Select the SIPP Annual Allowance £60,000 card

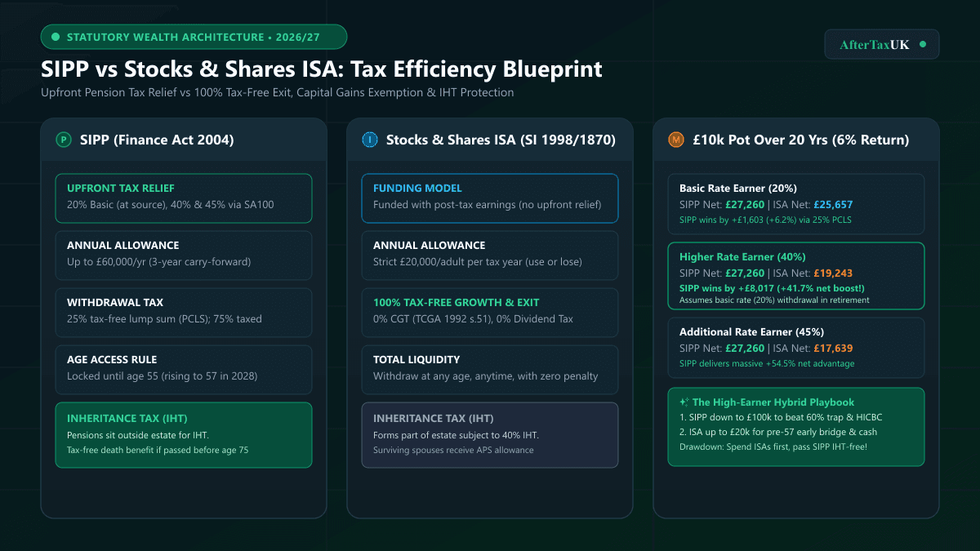[x=184, y=255]
